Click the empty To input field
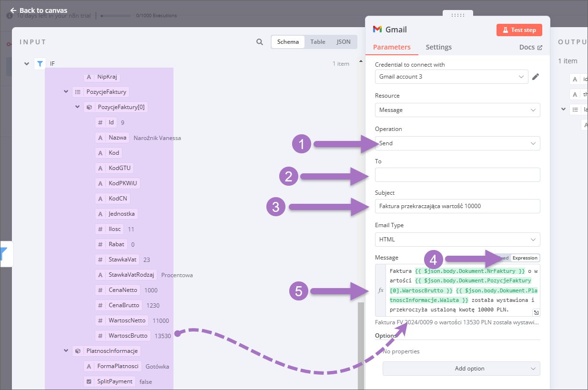This screenshot has width=588, height=390. (457, 175)
